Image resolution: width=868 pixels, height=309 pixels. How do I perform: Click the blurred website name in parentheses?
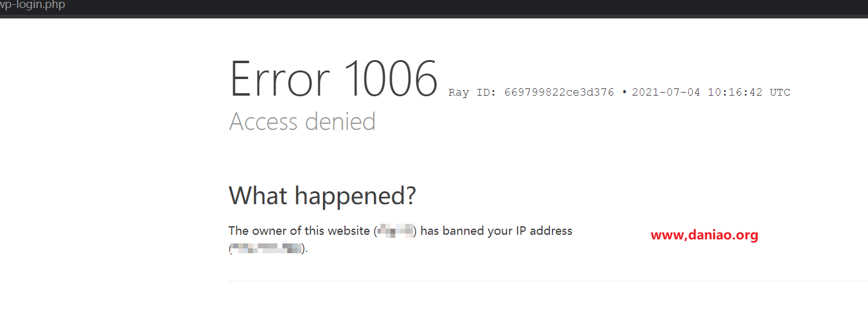click(x=396, y=231)
